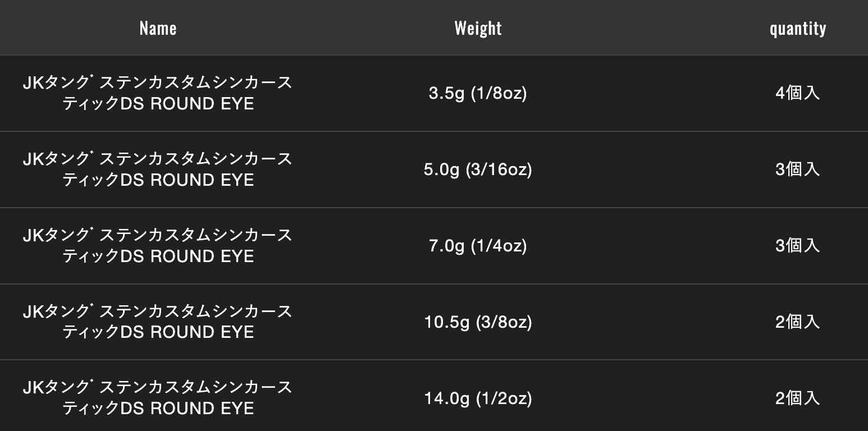Click the Weight column header

coord(478,28)
